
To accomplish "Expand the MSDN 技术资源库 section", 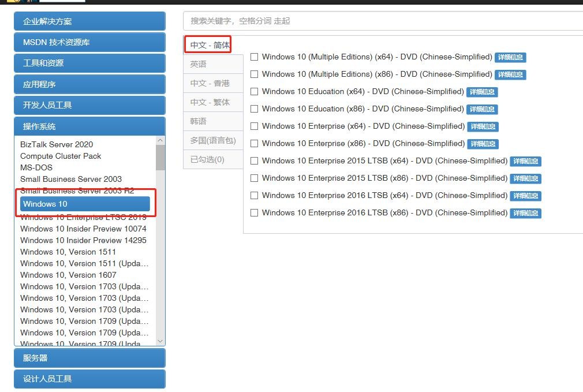I will 89,42.
